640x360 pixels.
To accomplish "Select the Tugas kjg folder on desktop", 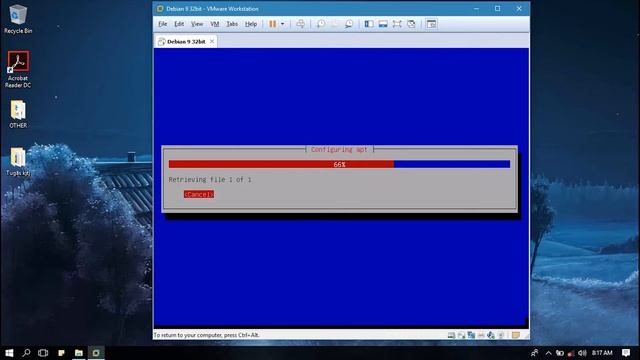I will point(18,162).
